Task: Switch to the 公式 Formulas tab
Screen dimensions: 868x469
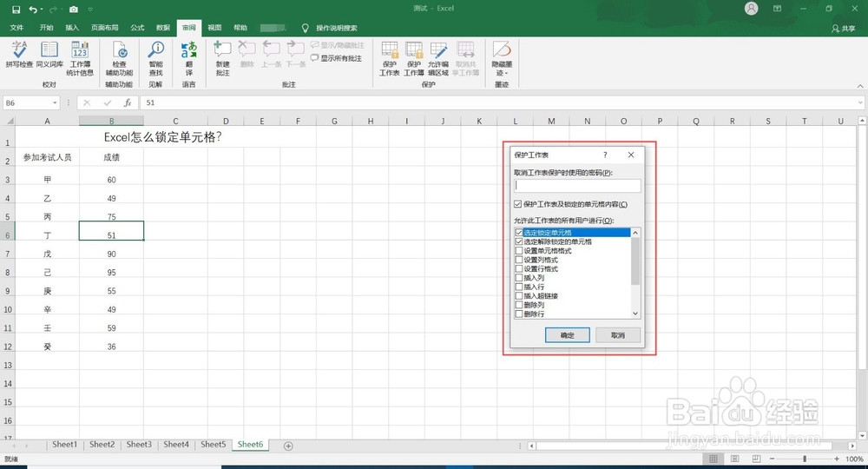Action: click(137, 28)
